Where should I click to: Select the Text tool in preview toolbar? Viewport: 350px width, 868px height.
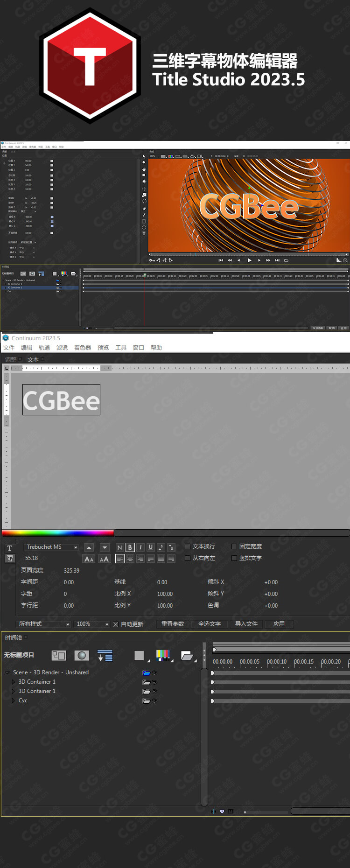144,233
